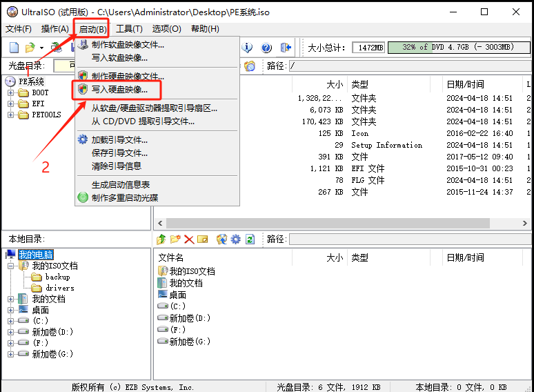This screenshot has height=392, width=534.
Task: Open the 文件(F) menu
Action: pos(19,29)
